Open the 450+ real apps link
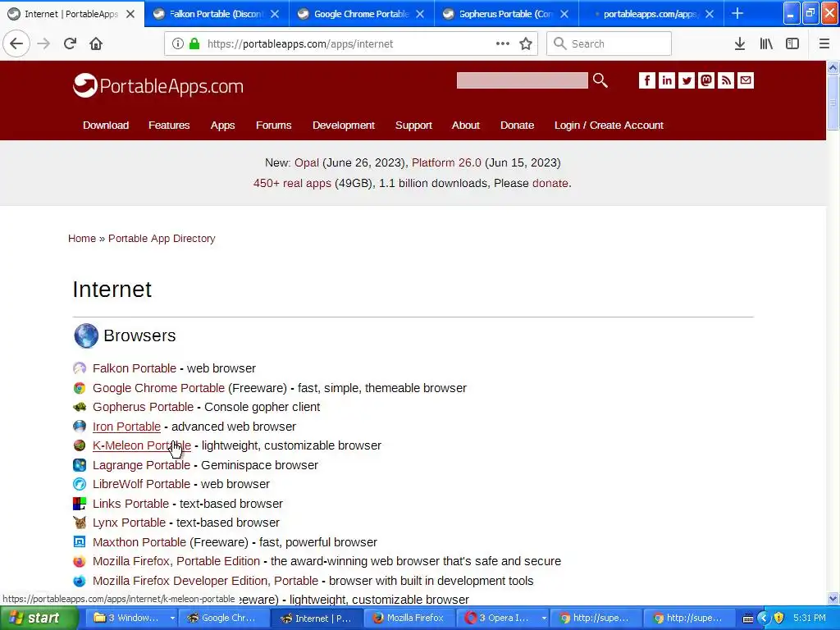The image size is (840, 630). tap(292, 183)
